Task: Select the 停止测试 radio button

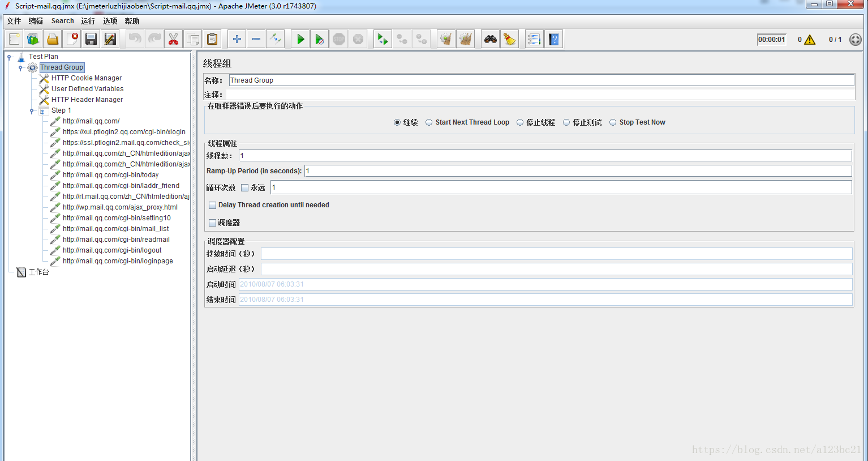Action: coord(566,122)
